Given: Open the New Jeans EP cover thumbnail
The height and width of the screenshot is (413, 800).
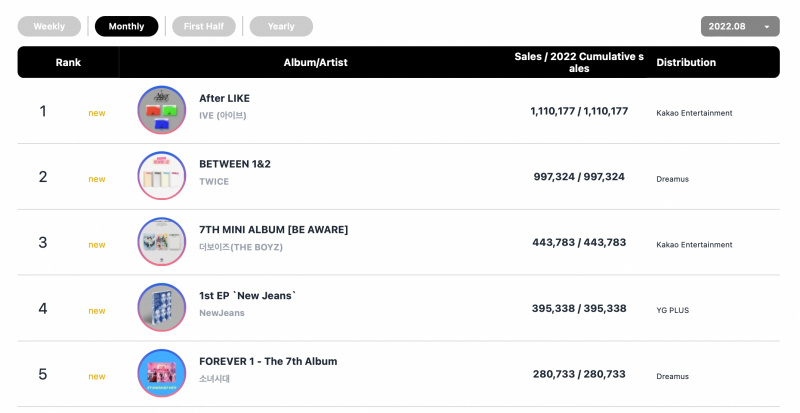Looking at the screenshot, I should point(162,308).
